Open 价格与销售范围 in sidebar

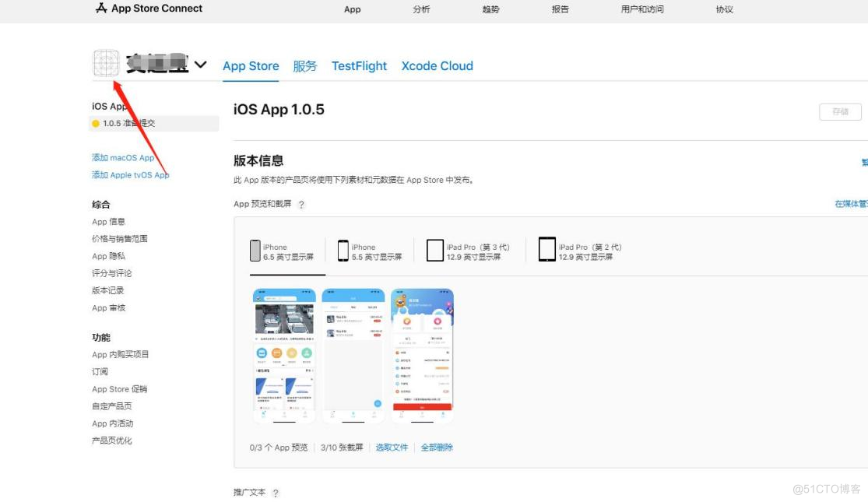120,238
